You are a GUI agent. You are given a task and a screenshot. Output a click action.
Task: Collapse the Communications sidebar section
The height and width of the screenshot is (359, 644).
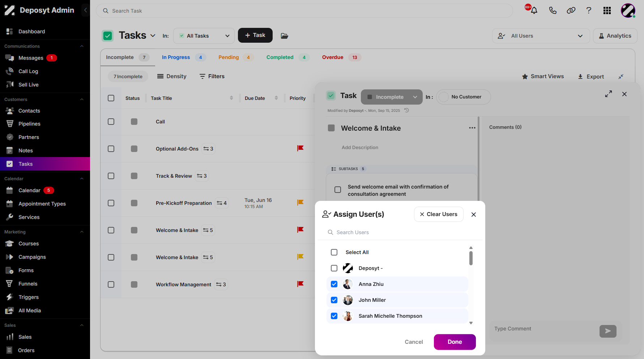tap(82, 46)
